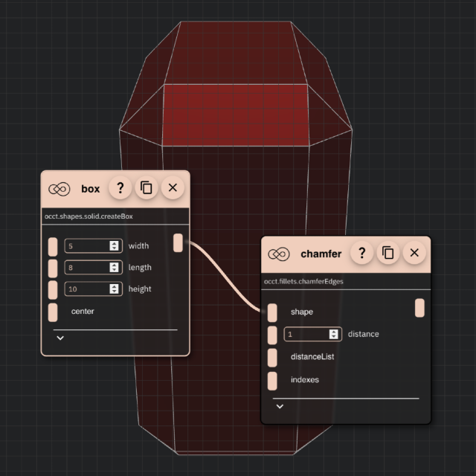The height and width of the screenshot is (476, 476).
Task: Select the distanceList input socket
Action: coord(272,358)
